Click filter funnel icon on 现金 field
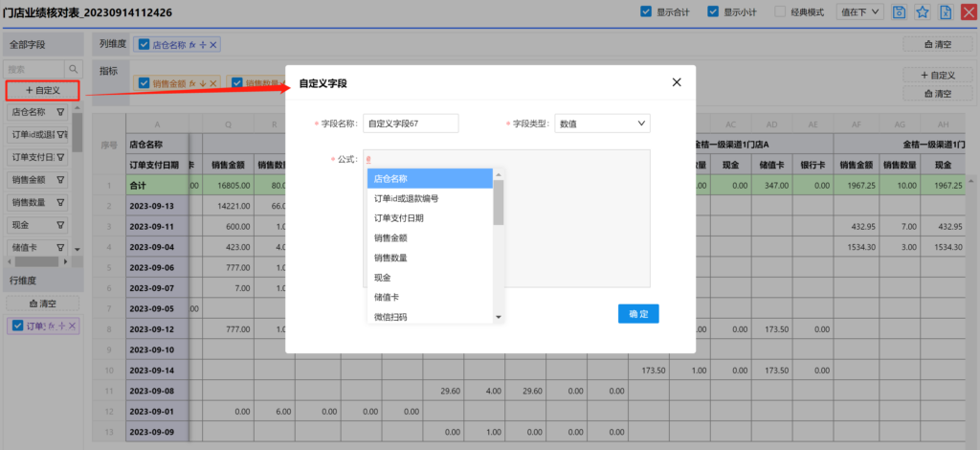The width and height of the screenshot is (980, 450). coord(60,225)
